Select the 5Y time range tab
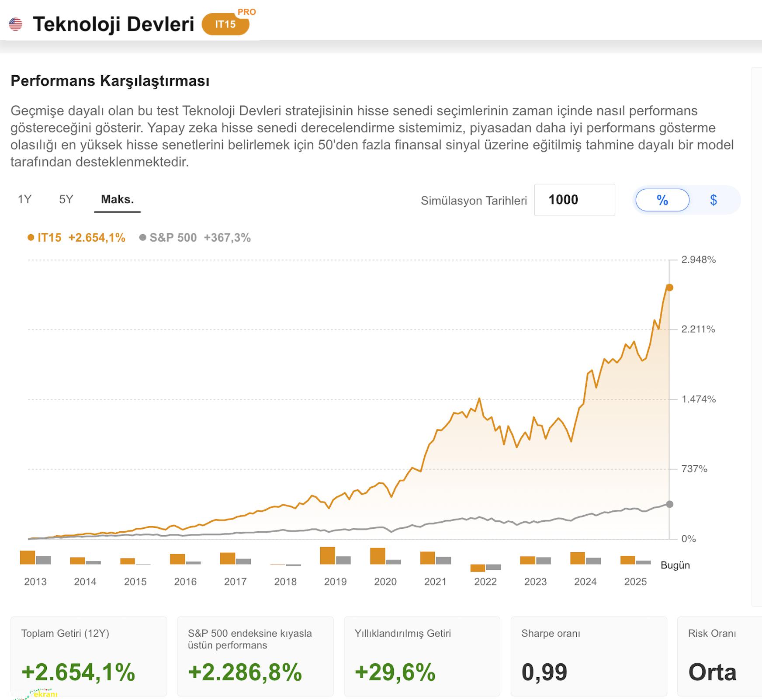The height and width of the screenshot is (700, 762). (66, 200)
